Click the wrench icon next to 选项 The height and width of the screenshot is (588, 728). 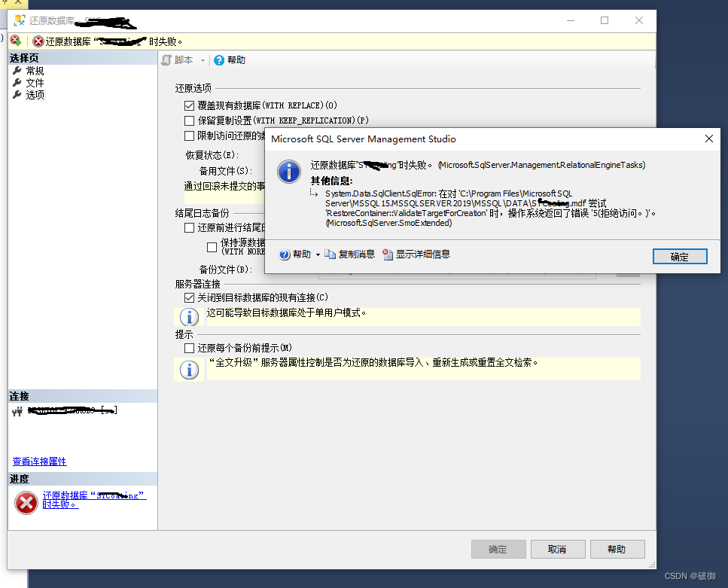click(17, 95)
